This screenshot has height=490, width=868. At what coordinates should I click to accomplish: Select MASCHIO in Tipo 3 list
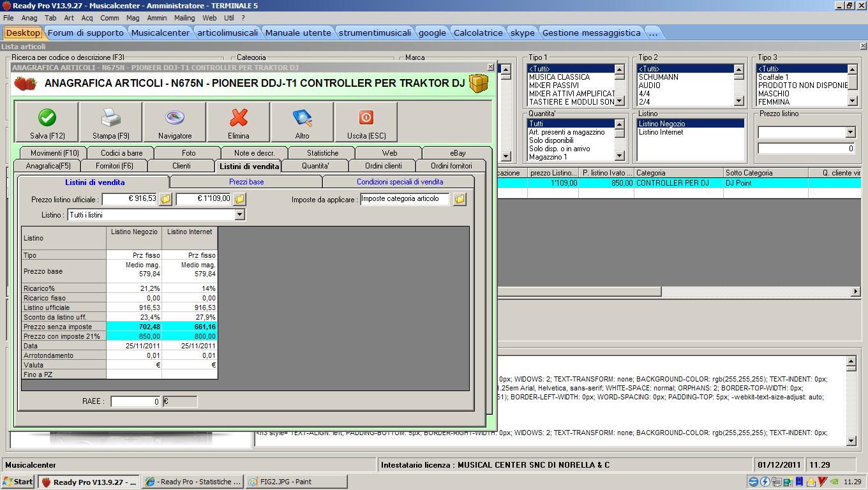774,94
